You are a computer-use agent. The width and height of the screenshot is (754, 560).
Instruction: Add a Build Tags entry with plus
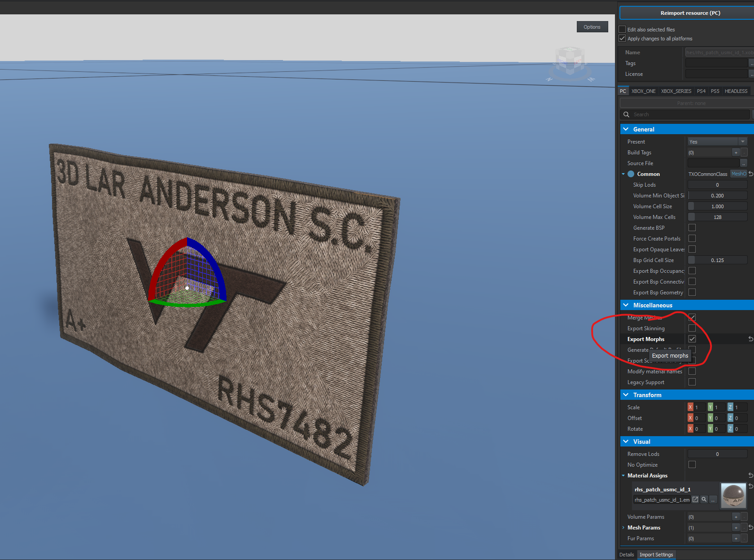point(736,153)
